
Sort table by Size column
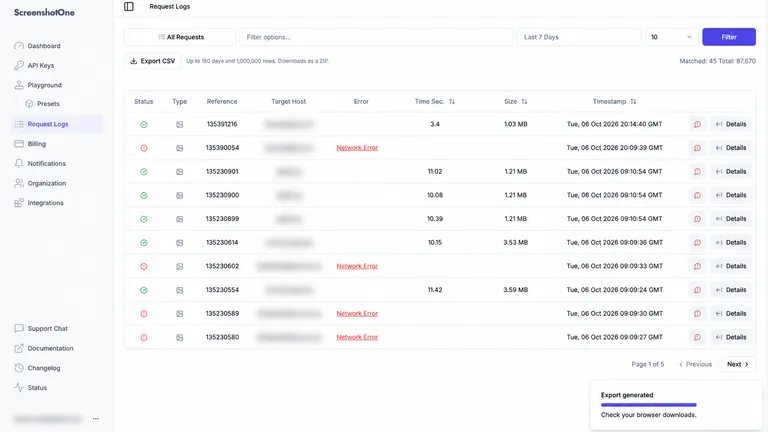pyautogui.click(x=515, y=101)
